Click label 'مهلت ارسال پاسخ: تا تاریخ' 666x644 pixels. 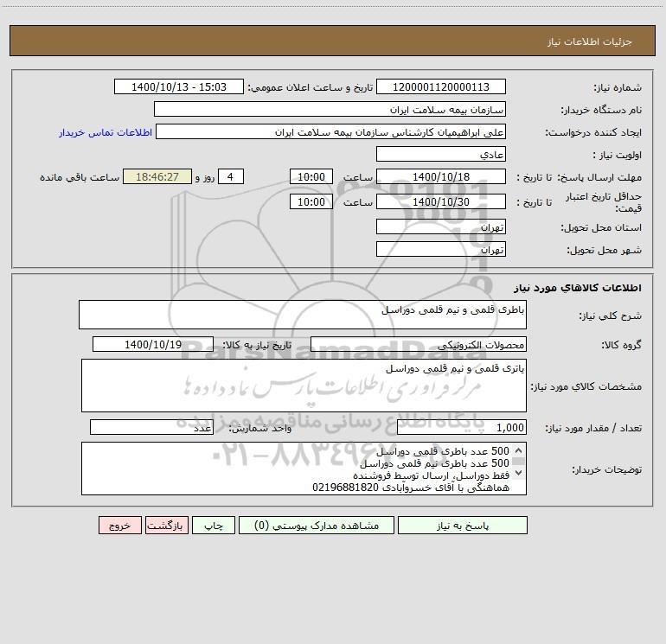(579, 177)
